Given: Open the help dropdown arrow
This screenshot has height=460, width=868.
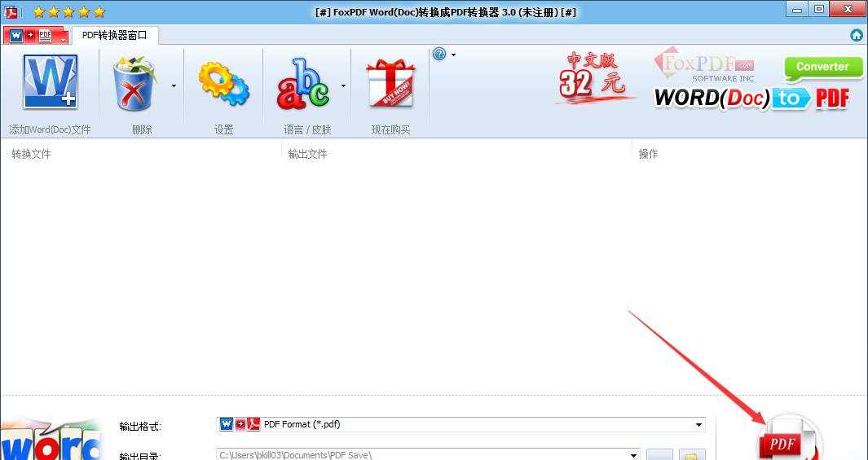Looking at the screenshot, I should (x=453, y=55).
